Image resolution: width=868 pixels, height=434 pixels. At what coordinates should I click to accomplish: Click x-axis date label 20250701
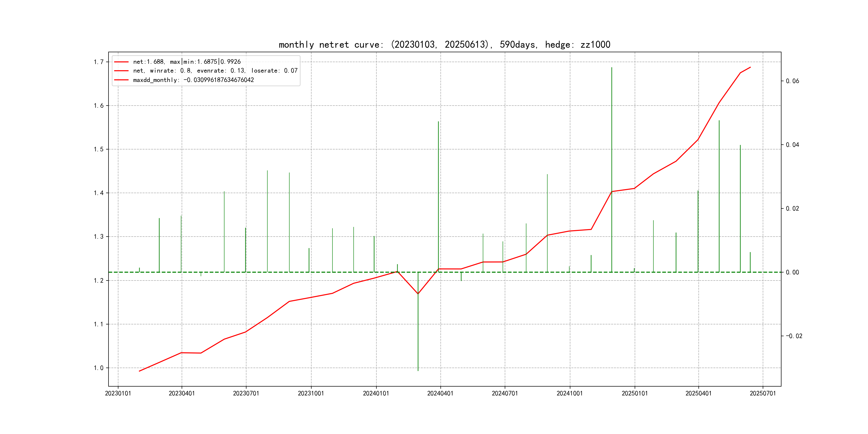coord(762,393)
